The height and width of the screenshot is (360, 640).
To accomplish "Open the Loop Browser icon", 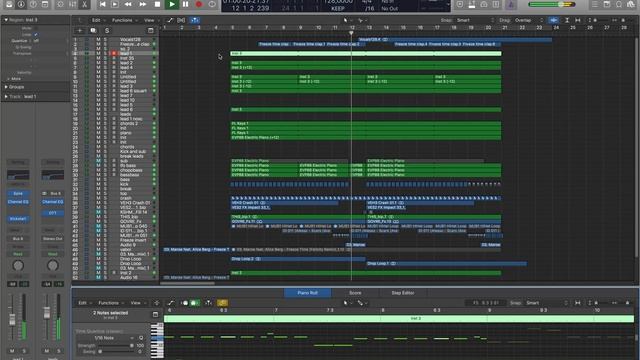I will coord(619,4).
